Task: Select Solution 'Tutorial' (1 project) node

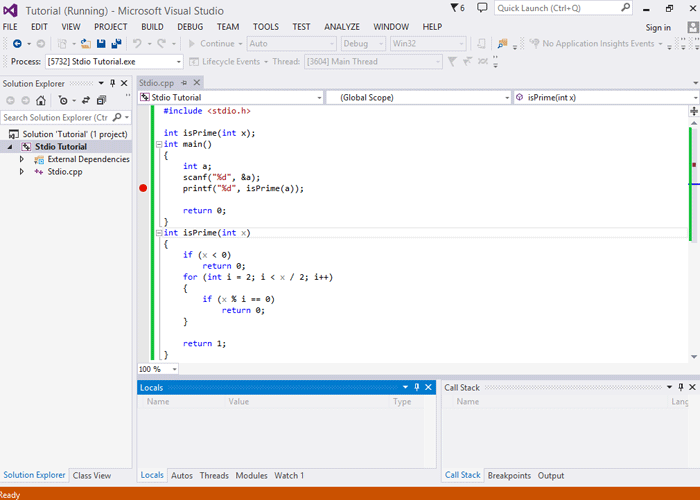Action: (68, 134)
